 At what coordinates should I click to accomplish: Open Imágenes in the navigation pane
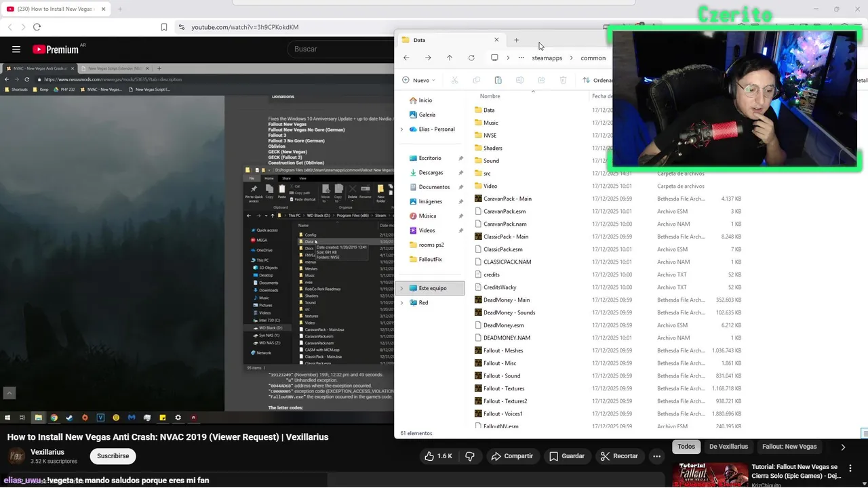431,201
